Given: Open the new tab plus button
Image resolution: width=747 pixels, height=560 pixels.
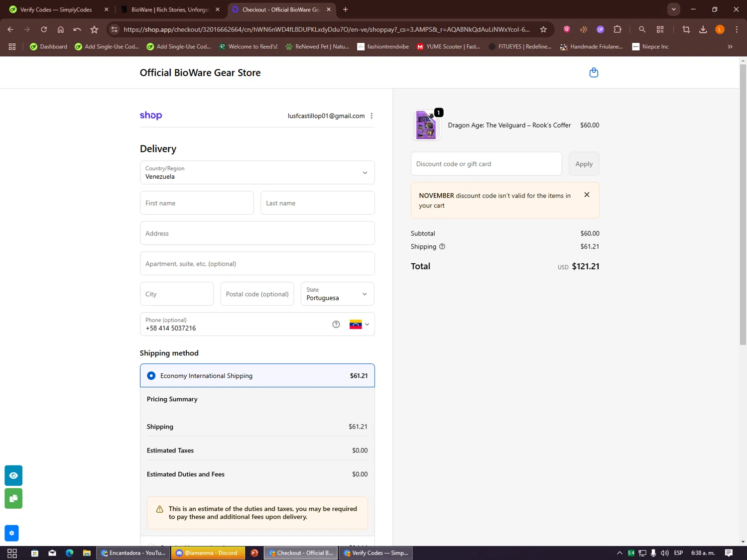Looking at the screenshot, I should (346, 9).
